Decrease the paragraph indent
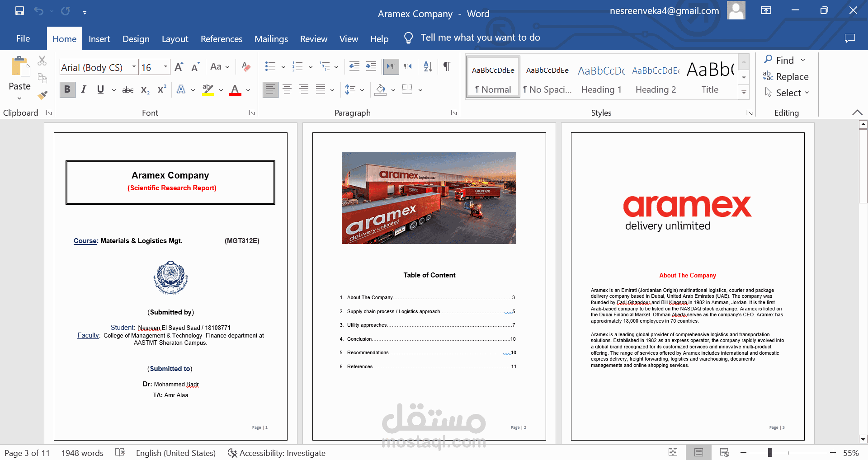868x460 pixels. [x=354, y=67]
